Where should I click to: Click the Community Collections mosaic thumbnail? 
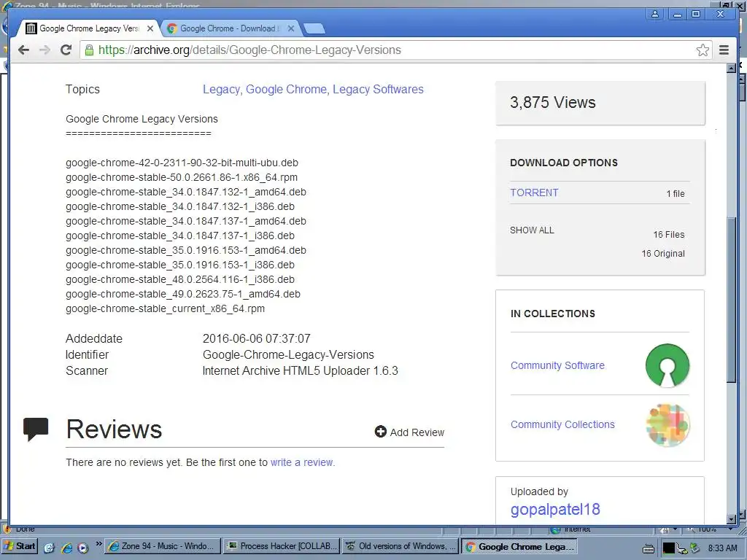[667, 425]
